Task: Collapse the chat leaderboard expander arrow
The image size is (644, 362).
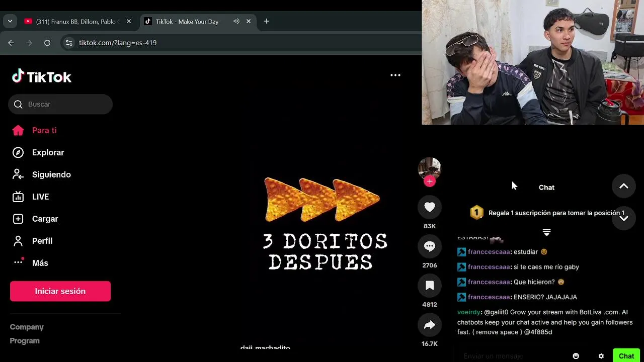Action: [x=546, y=232]
